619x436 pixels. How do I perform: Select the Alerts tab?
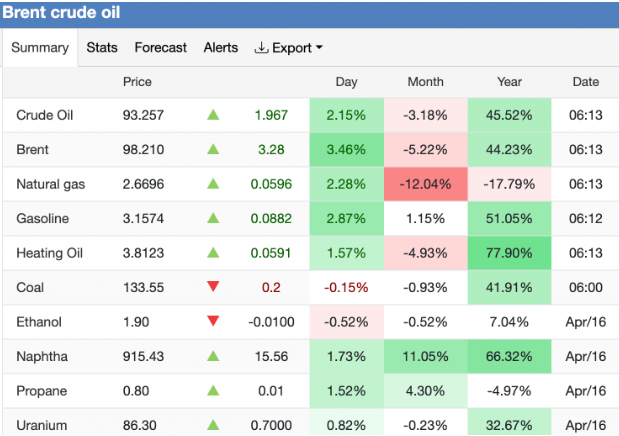coord(221,48)
